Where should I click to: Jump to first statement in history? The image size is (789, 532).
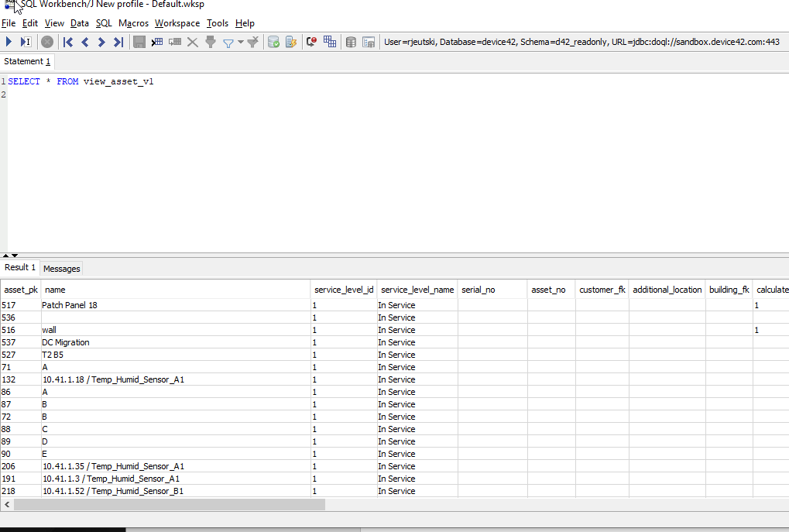68,42
